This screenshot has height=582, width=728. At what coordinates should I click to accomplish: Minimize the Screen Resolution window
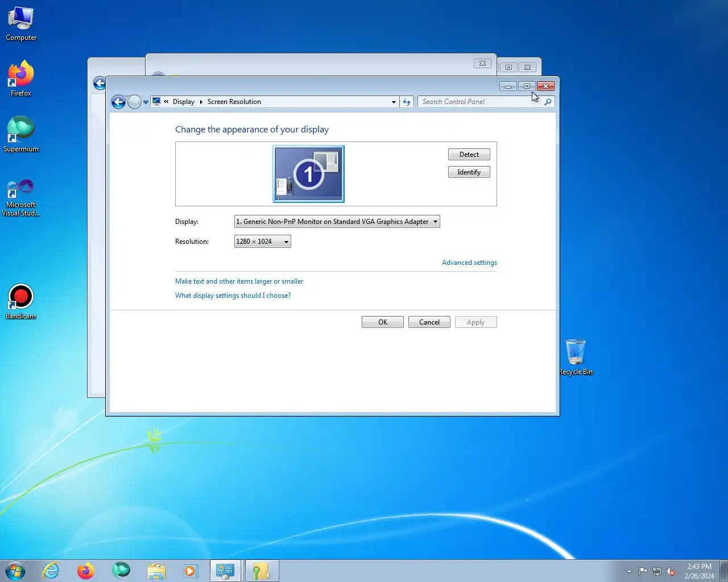click(508, 86)
